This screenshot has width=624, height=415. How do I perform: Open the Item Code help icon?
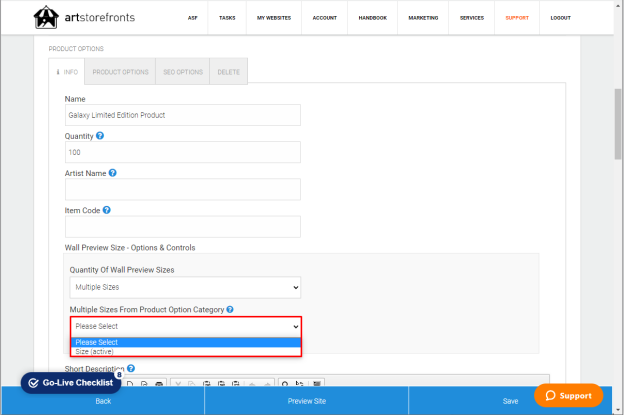pyautogui.click(x=107, y=210)
